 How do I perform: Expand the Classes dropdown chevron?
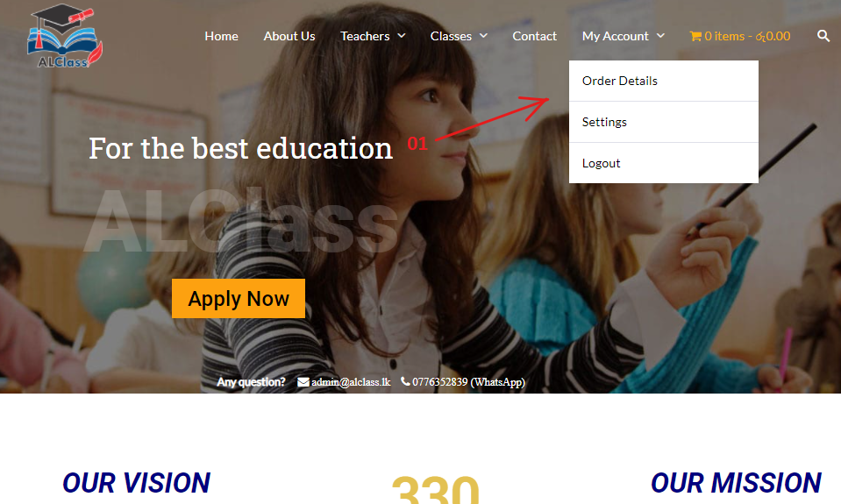[x=483, y=36]
